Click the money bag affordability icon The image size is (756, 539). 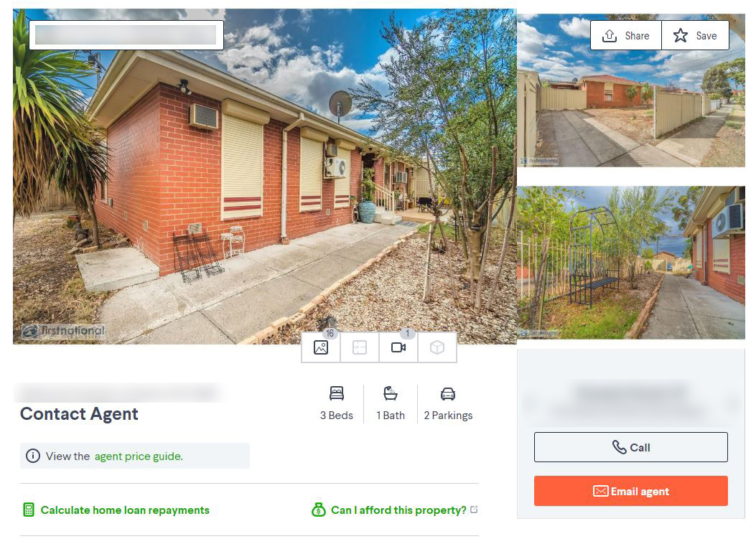[318, 510]
